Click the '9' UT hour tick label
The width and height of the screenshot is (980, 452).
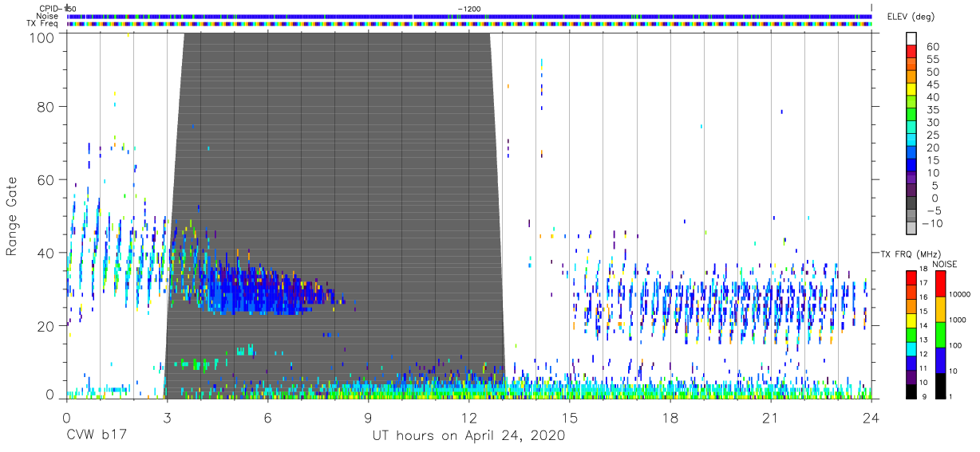tap(368, 417)
